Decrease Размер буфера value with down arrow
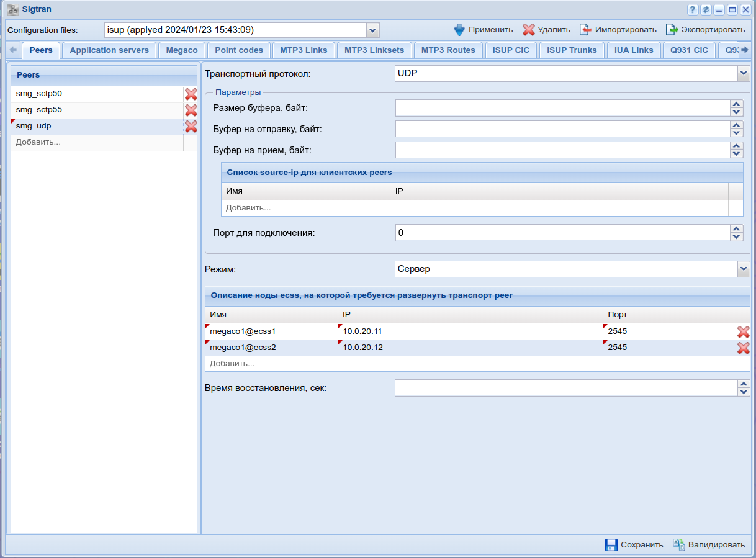756x558 pixels. coord(737,112)
